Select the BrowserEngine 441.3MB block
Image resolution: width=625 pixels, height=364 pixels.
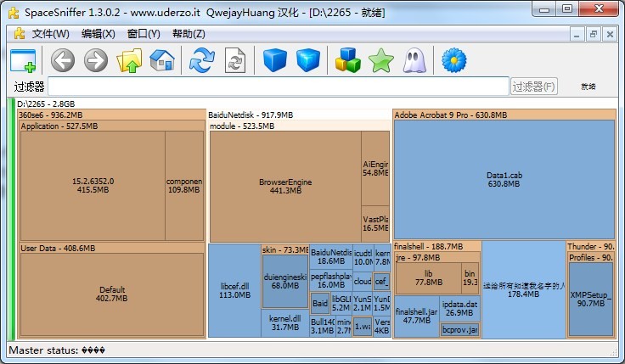pyautogui.click(x=285, y=187)
